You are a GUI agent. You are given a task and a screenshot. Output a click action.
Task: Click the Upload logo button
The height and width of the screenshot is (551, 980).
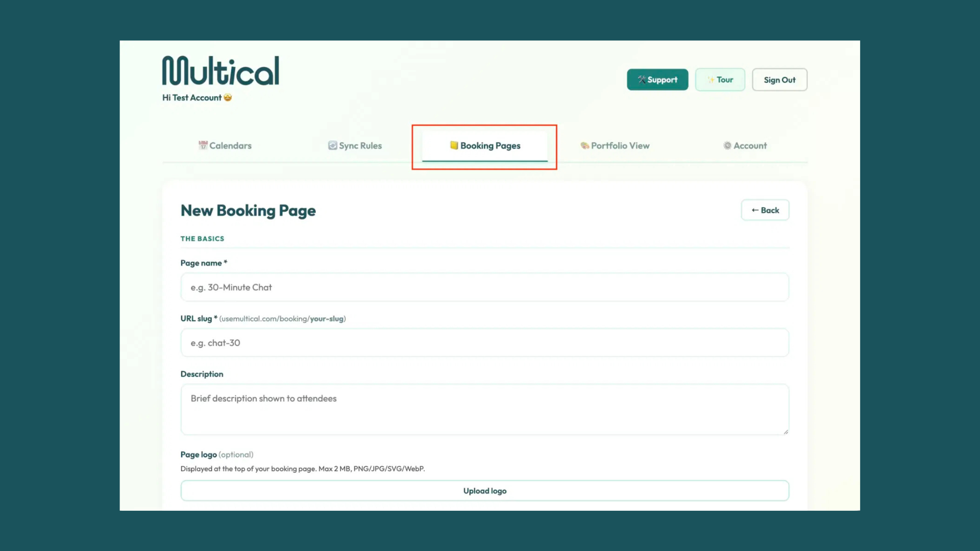click(x=484, y=490)
